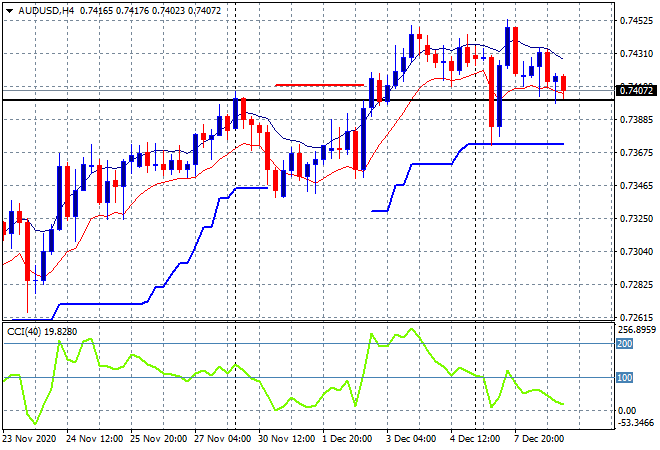Click the CCI 100 level marker
Screen dimensions: 660x450
624,378
